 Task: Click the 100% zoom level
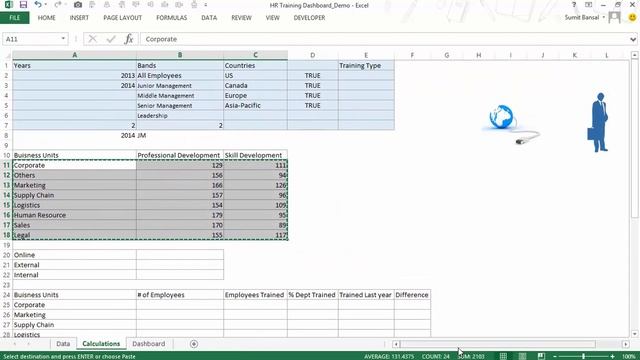pyautogui.click(x=629, y=356)
